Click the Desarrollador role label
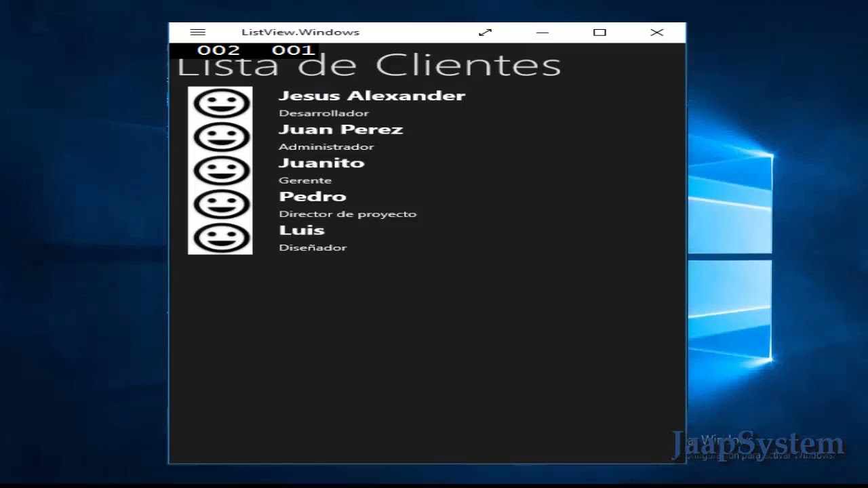 tap(324, 113)
